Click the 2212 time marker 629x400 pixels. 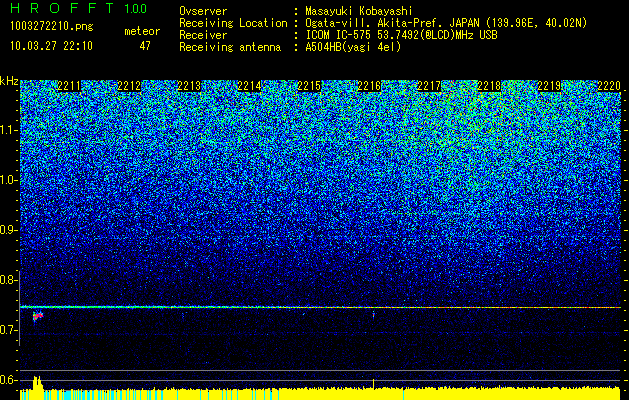pos(129,86)
